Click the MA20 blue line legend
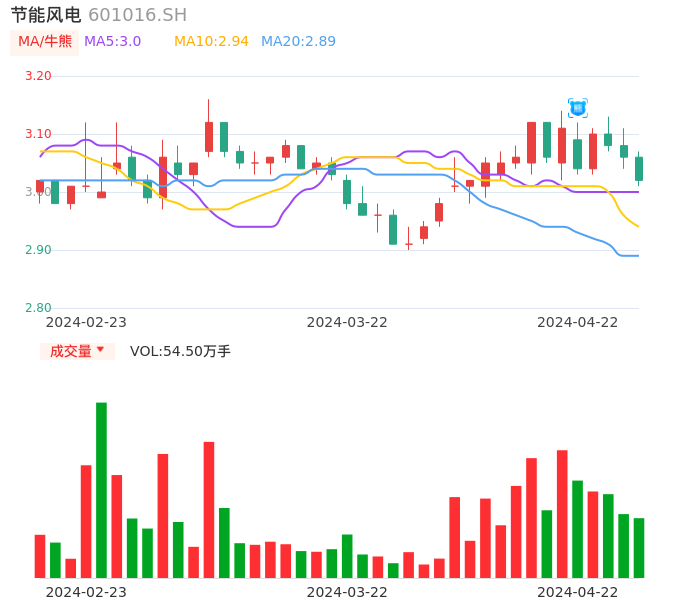 [298, 42]
